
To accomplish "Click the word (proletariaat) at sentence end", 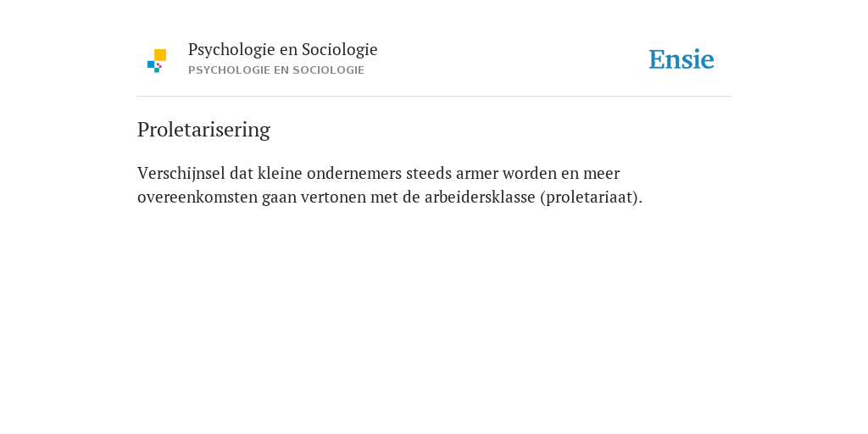I will pyautogui.click(x=591, y=198).
